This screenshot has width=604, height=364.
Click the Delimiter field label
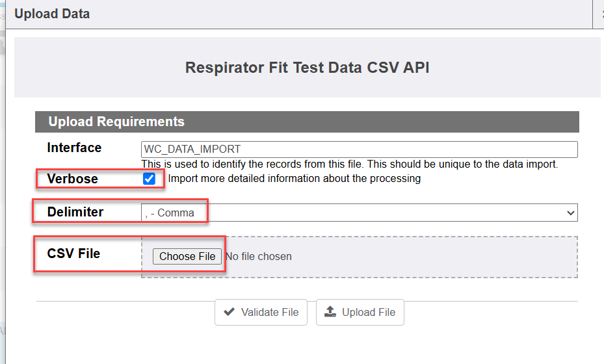75,212
